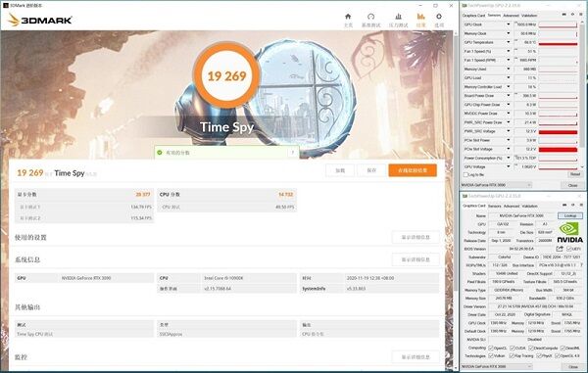Select the orange results chart icon

(x=420, y=17)
